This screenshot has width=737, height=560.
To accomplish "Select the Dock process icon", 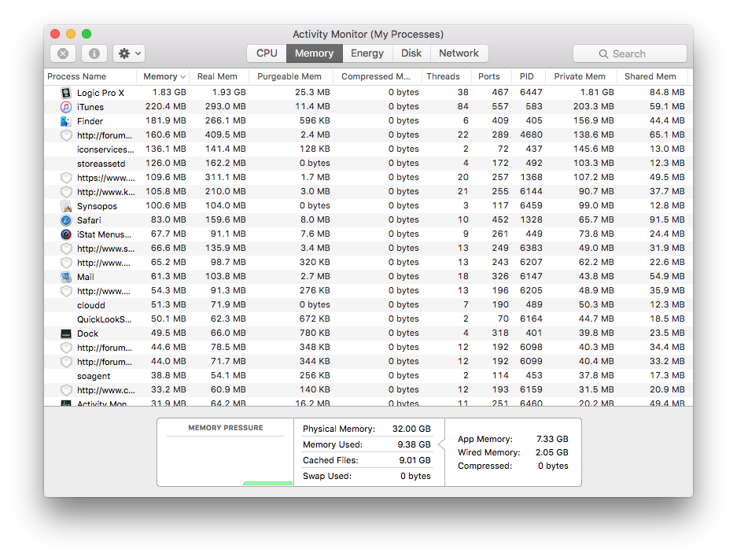I will 66,333.
